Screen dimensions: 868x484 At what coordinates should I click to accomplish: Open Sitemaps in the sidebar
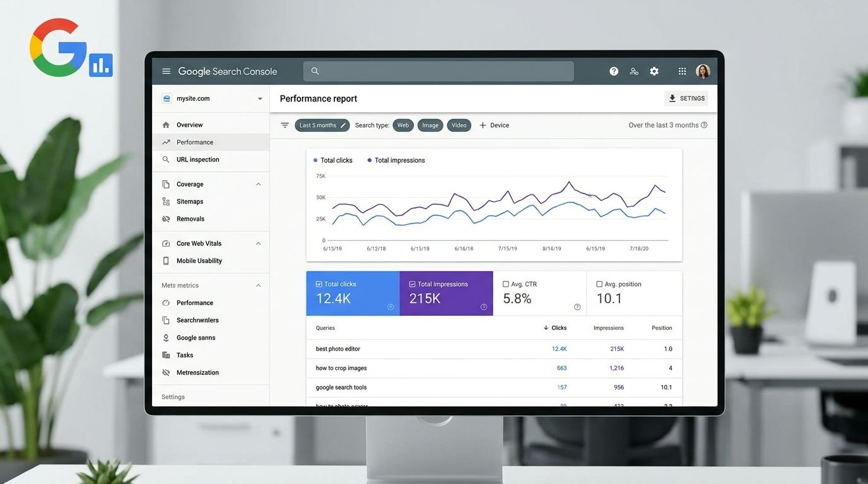pos(211,202)
